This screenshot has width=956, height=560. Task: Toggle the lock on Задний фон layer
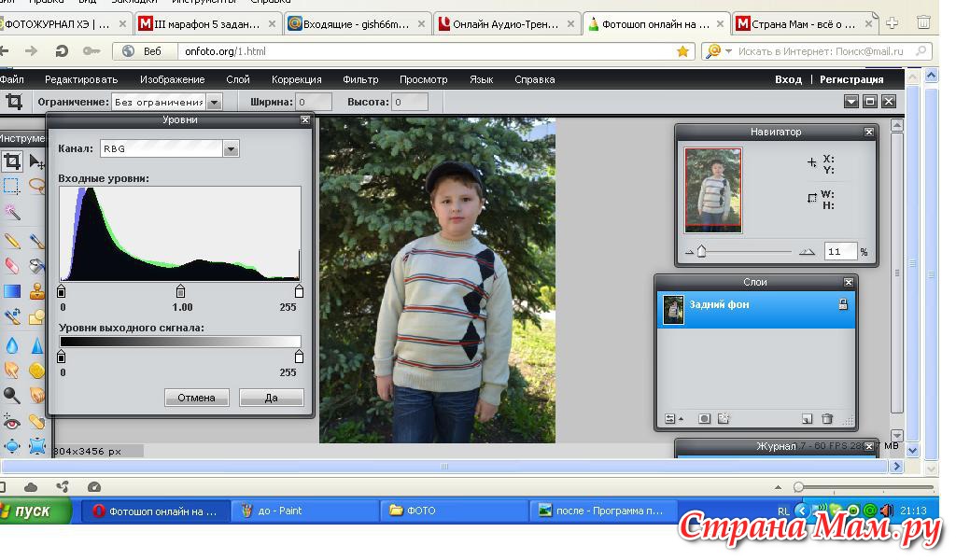843,304
